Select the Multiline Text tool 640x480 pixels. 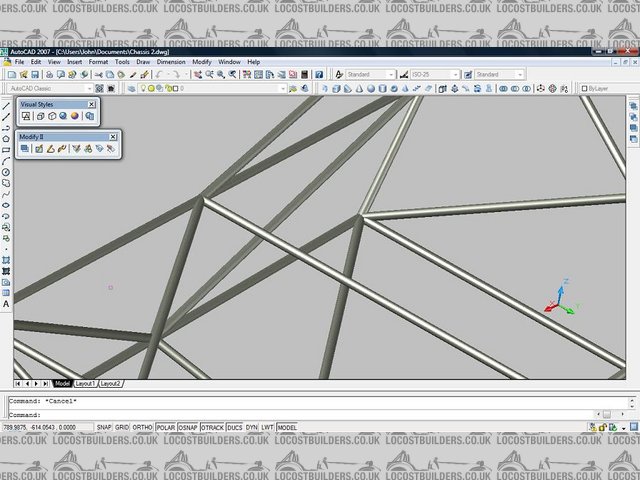coord(6,303)
